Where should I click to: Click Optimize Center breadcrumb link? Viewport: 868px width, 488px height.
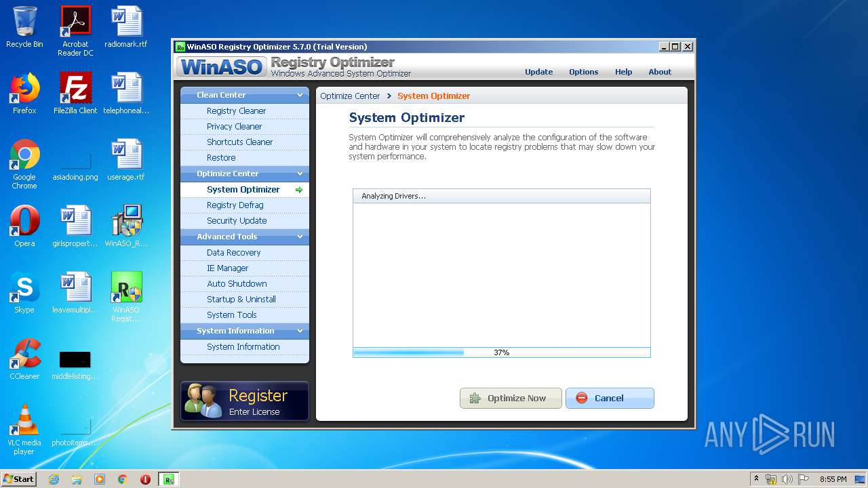click(x=350, y=96)
